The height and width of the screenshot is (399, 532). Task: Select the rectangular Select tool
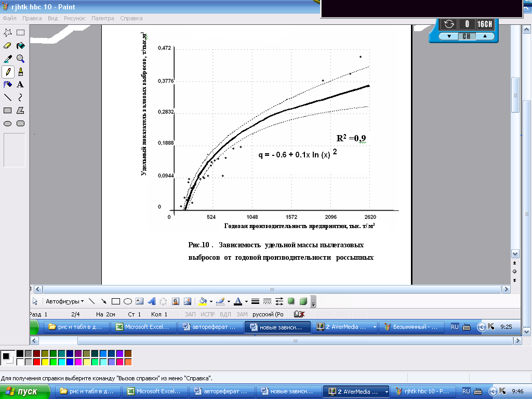(x=21, y=33)
